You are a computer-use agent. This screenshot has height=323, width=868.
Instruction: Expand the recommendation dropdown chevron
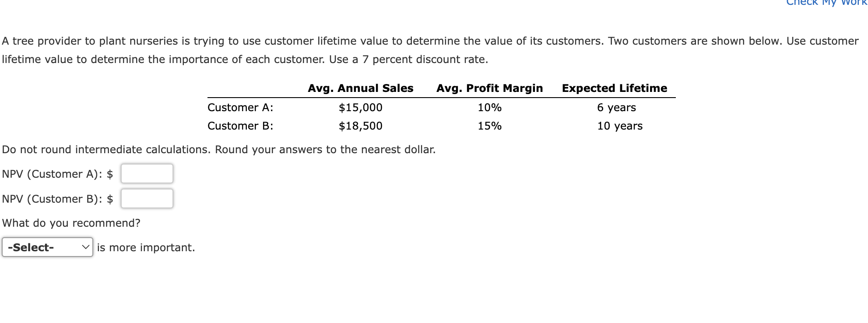coord(85,247)
